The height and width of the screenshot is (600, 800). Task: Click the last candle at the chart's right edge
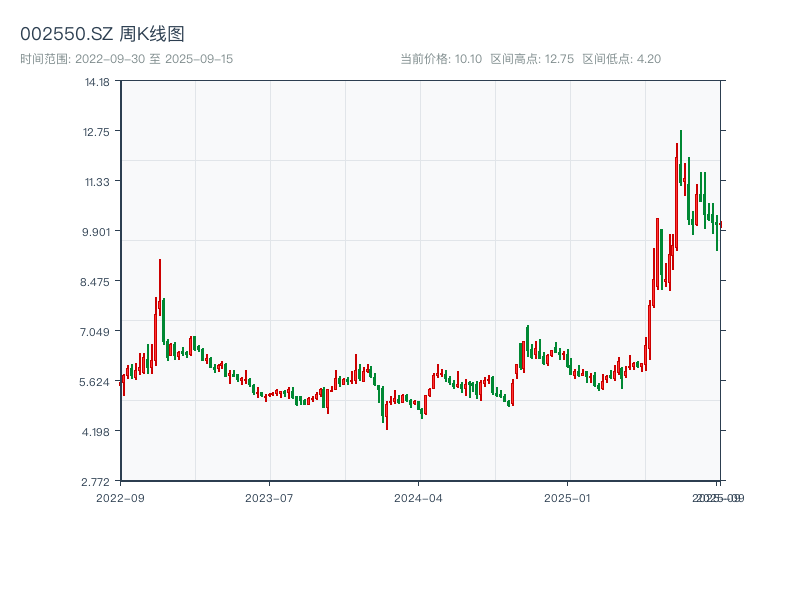[720, 224]
